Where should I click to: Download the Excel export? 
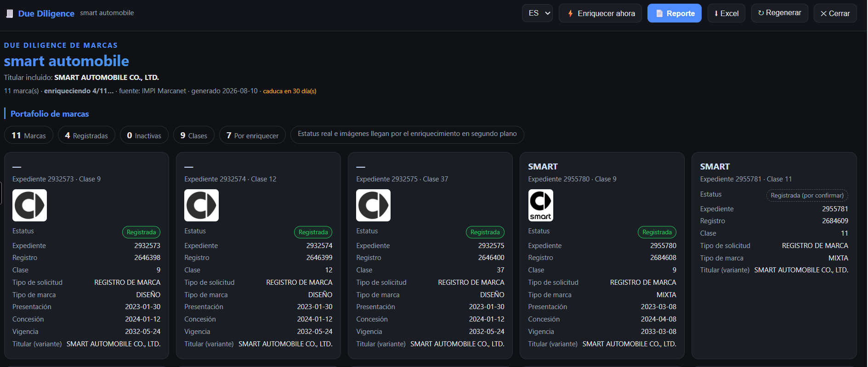pyautogui.click(x=726, y=13)
